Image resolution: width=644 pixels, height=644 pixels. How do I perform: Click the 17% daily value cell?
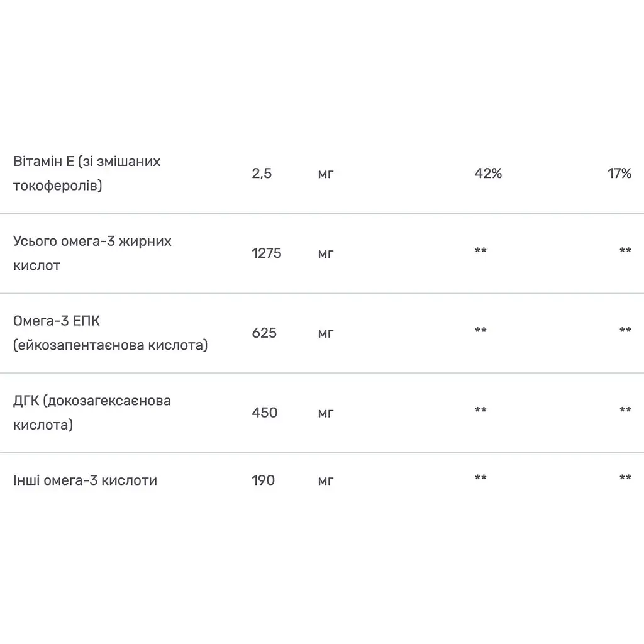619,174
